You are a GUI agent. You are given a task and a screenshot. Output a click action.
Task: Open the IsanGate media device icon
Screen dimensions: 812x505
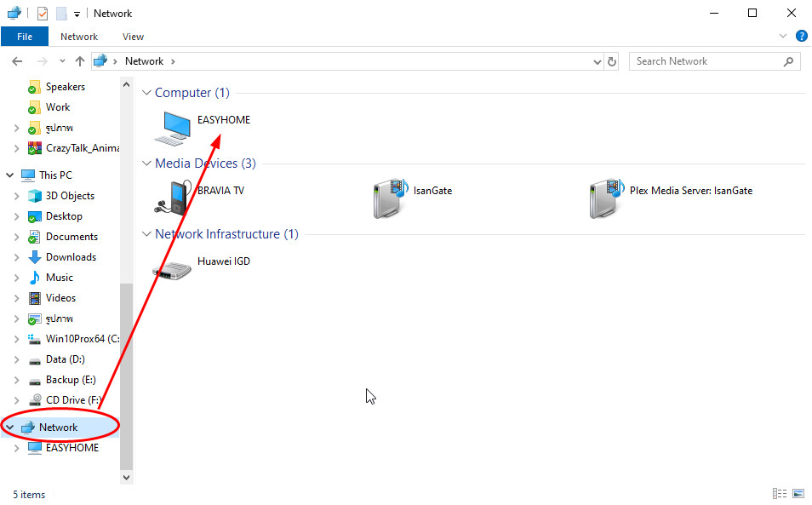coord(391,198)
